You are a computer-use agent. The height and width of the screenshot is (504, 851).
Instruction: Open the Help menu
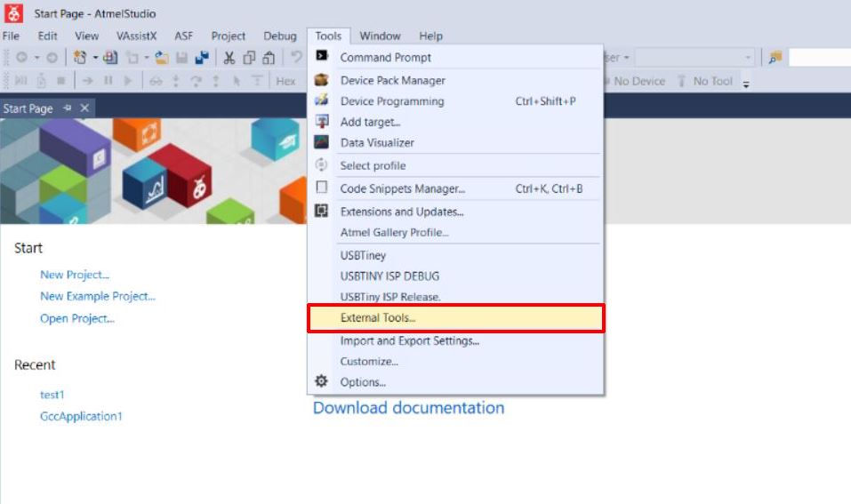click(430, 36)
